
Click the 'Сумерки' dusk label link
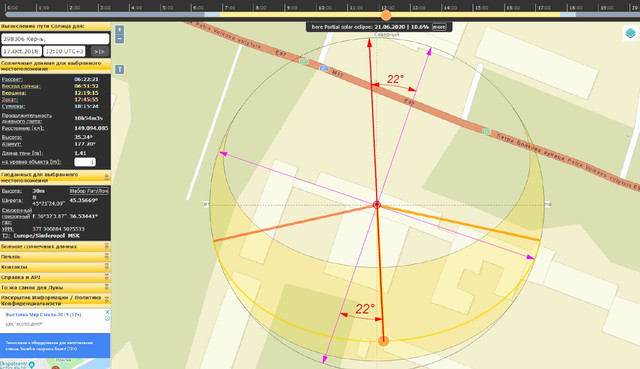click(x=13, y=106)
